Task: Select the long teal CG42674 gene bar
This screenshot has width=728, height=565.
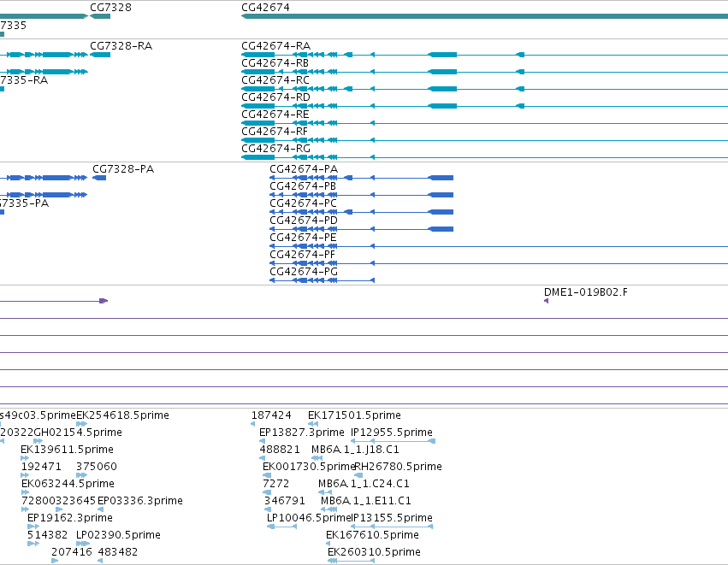Action: click(x=484, y=16)
